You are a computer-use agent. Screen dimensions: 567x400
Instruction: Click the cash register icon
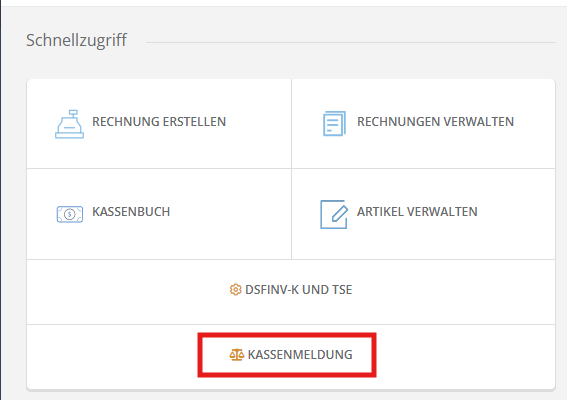click(69, 124)
